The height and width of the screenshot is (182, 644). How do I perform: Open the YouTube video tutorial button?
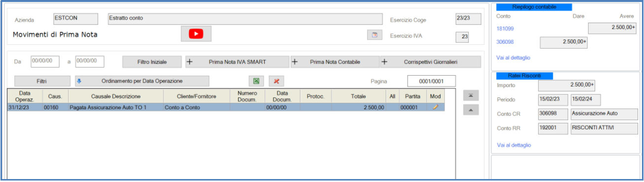click(x=196, y=34)
